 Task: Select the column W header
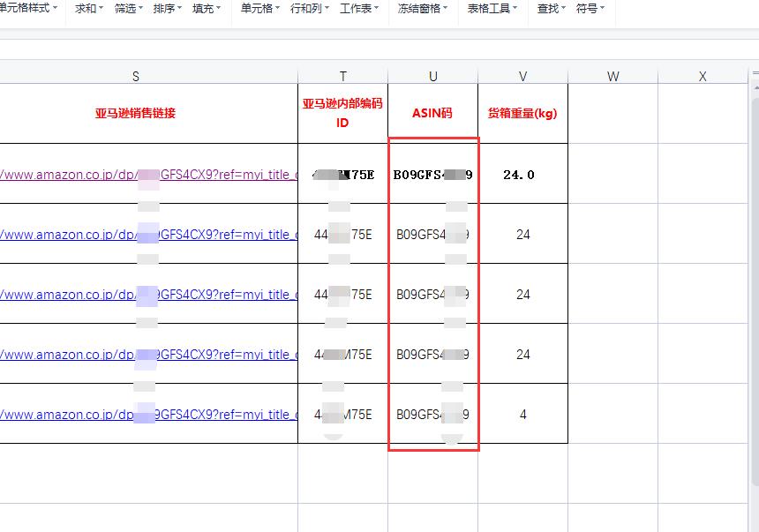(x=612, y=77)
